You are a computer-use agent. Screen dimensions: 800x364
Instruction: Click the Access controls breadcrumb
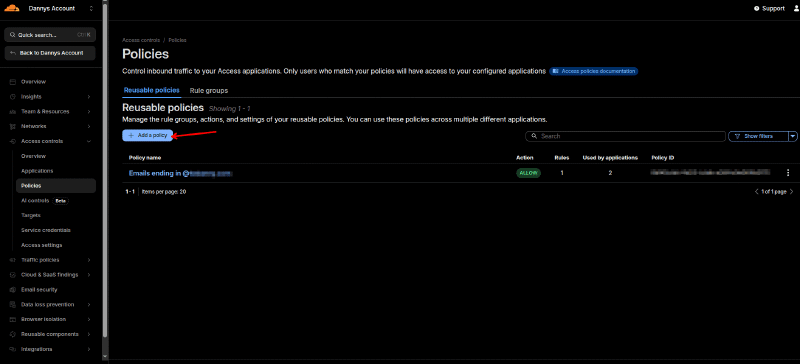coord(141,40)
